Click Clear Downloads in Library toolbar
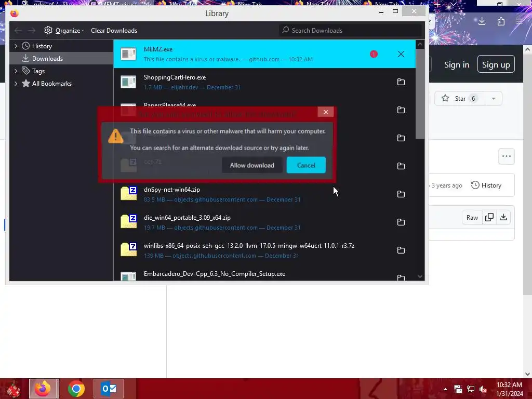The height and width of the screenshot is (399, 532). tap(114, 31)
